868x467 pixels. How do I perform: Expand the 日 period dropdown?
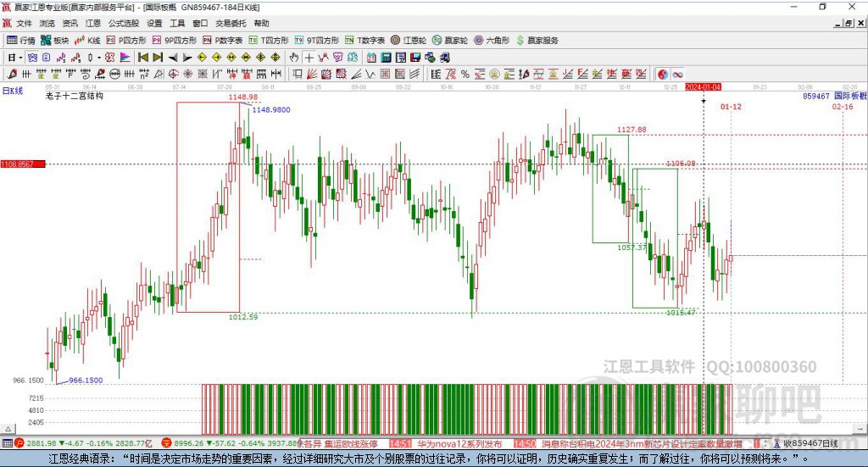pos(20,57)
